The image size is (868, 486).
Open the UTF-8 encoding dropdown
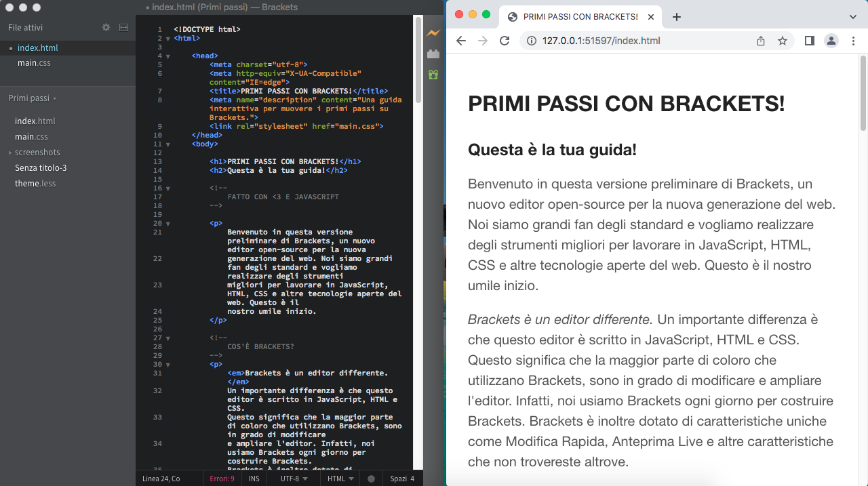click(294, 479)
